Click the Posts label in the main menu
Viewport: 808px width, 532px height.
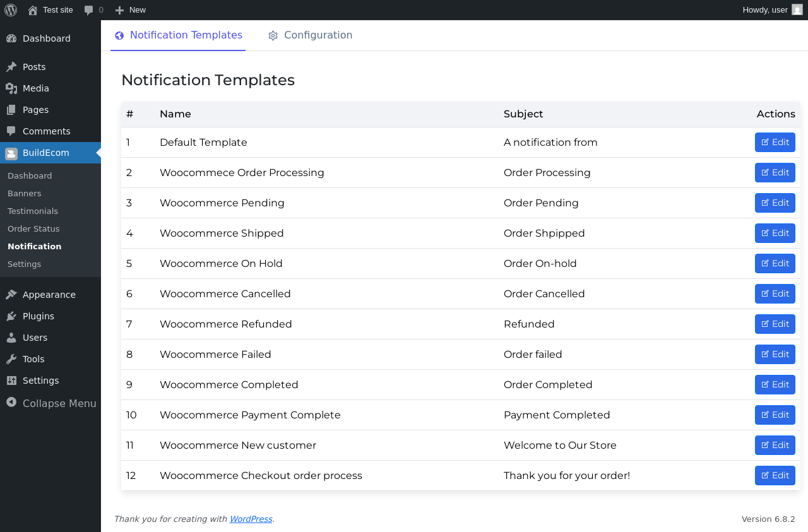coord(34,67)
